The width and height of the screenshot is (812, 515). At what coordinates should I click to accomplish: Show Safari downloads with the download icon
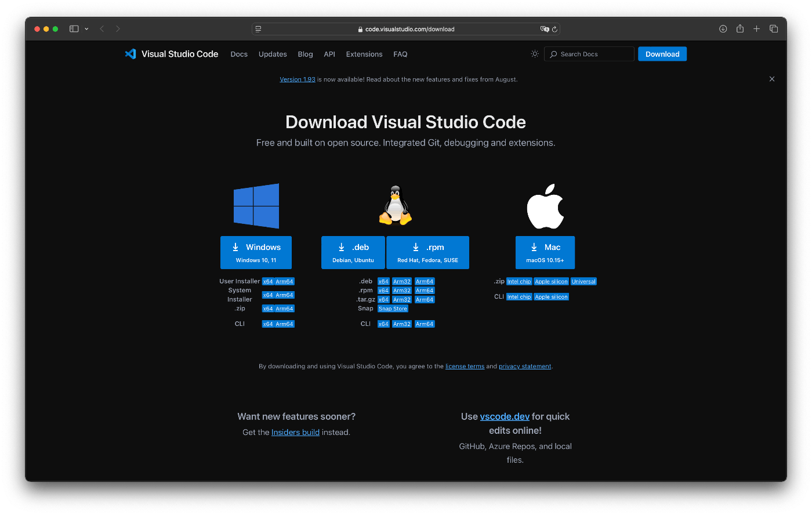723,29
